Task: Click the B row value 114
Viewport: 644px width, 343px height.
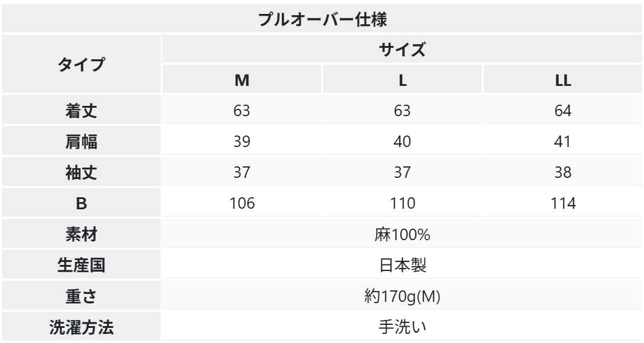Action: coord(562,204)
